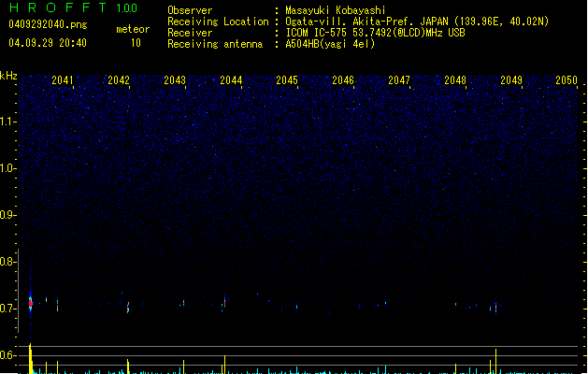
Task: Click time axis marker 2045
Action: pos(287,80)
